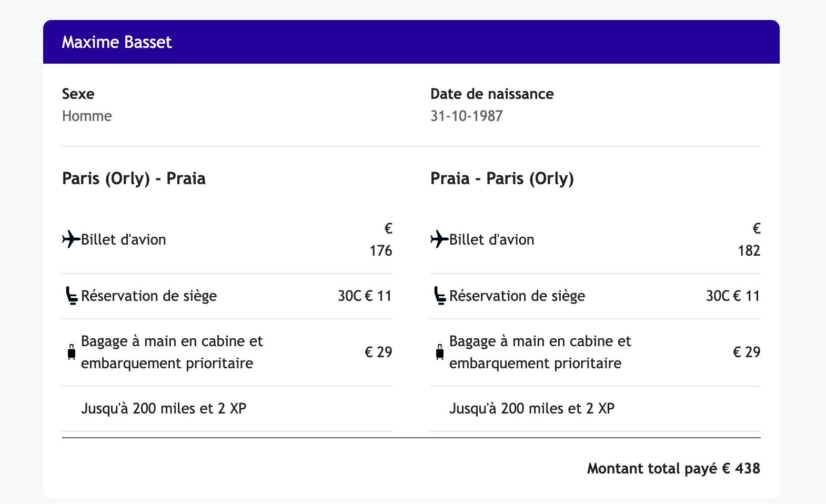The width and height of the screenshot is (826, 504).
Task: Click the return Jusqu'à 200 miles et 2 XP line
Action: click(x=532, y=408)
